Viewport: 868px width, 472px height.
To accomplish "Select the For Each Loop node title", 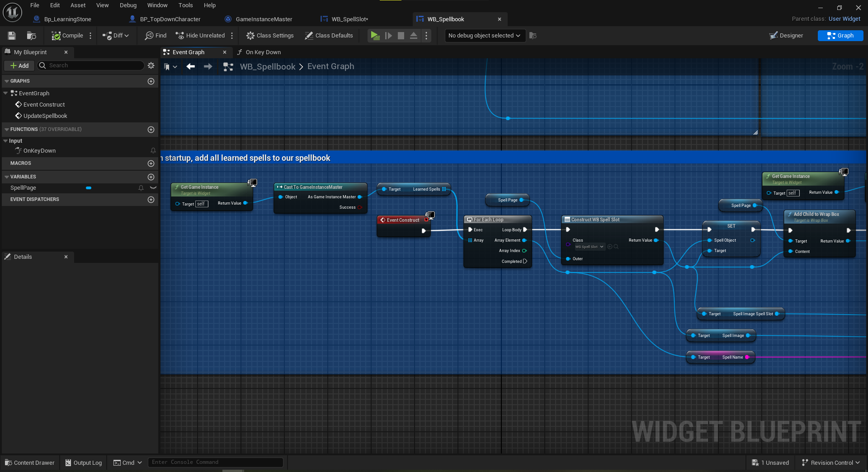I will point(488,220).
